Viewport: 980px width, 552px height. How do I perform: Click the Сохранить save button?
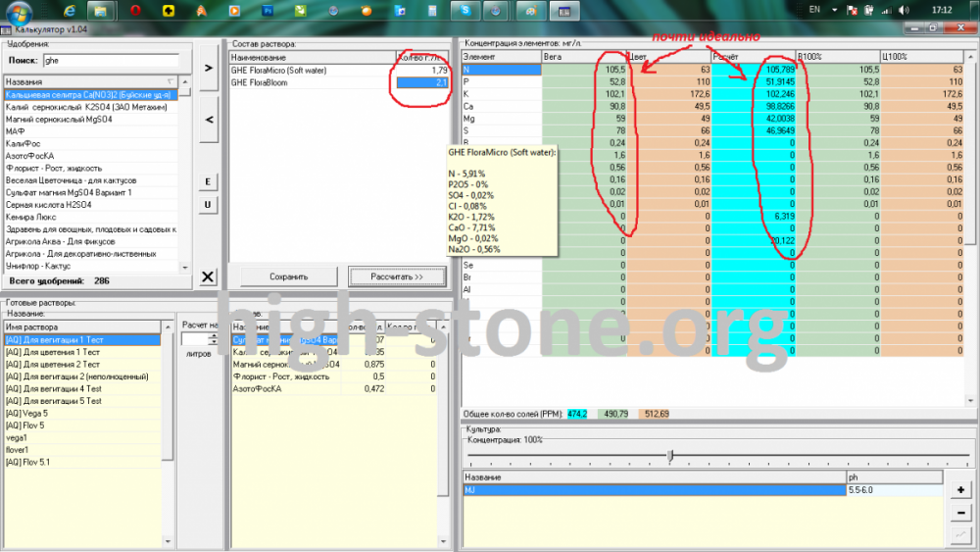pyautogui.click(x=289, y=276)
